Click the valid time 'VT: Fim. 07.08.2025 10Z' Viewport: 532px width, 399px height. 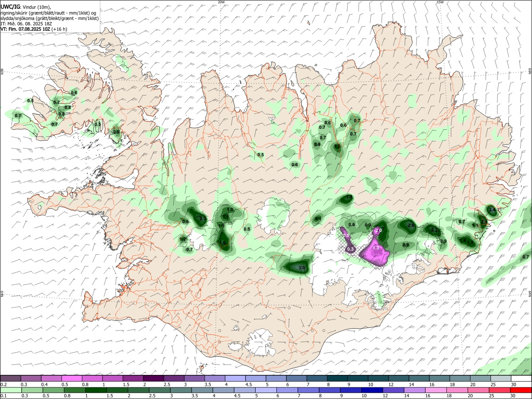pos(26,29)
